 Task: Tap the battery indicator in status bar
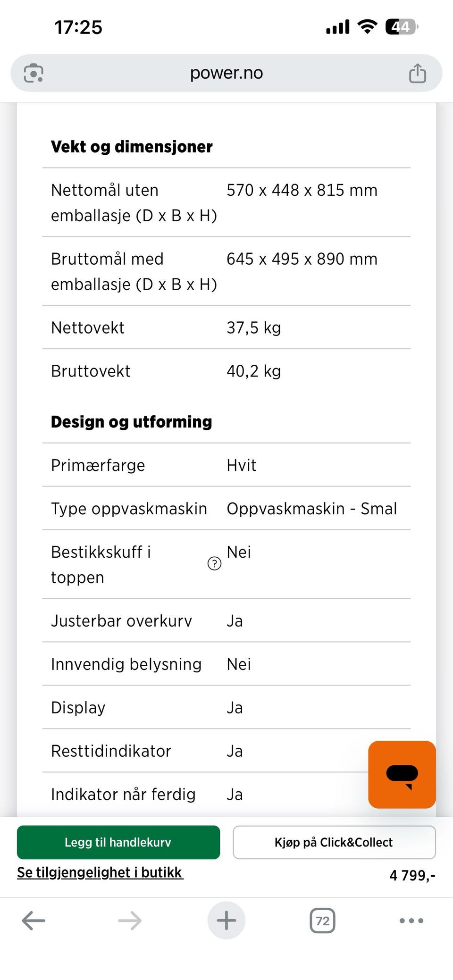point(402,27)
